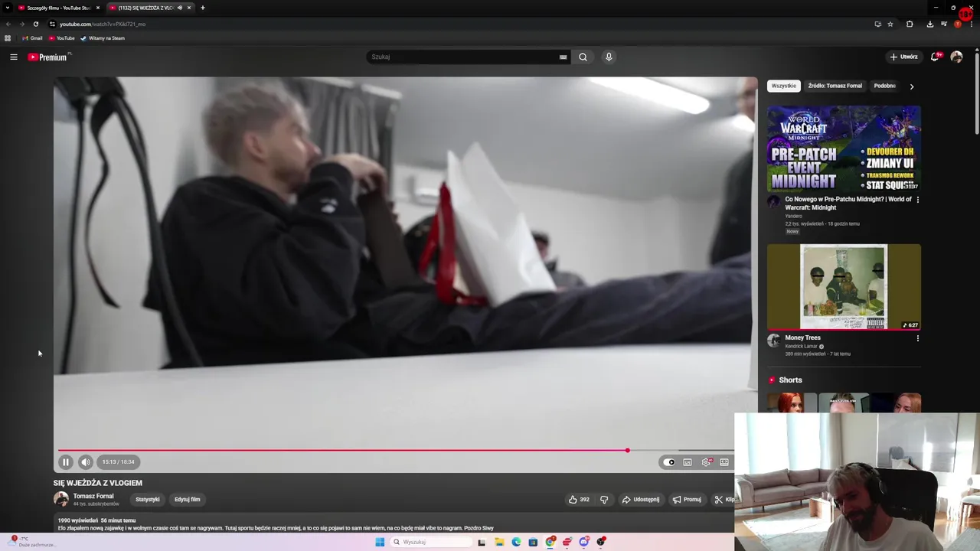Open the YouTube hamburger guide menu

[13, 57]
